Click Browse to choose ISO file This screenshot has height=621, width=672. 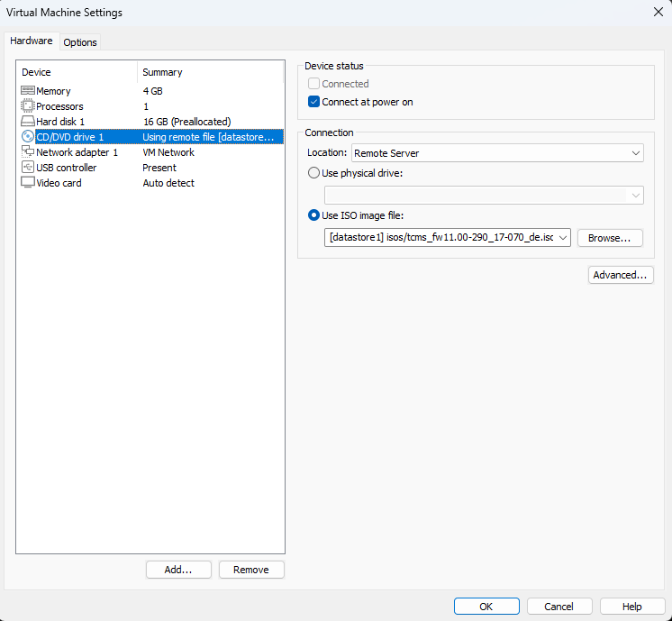(610, 238)
